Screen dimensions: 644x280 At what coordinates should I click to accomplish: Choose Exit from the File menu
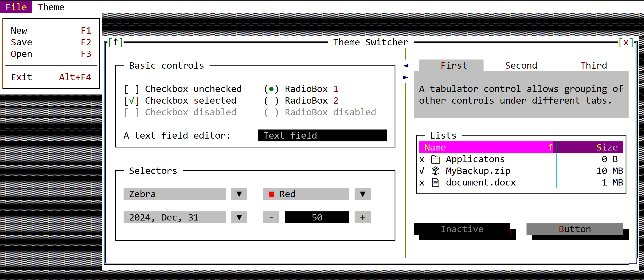point(51,77)
